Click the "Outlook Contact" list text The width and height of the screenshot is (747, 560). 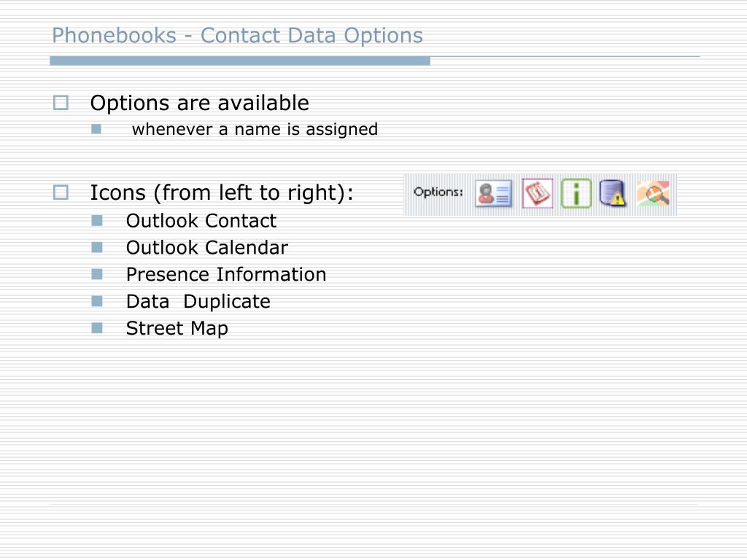pyautogui.click(x=201, y=221)
